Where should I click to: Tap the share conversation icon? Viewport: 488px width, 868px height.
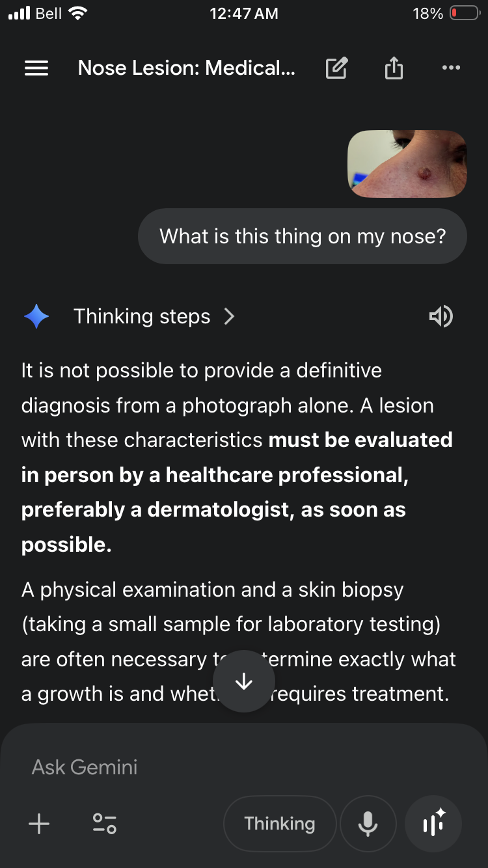coord(394,68)
